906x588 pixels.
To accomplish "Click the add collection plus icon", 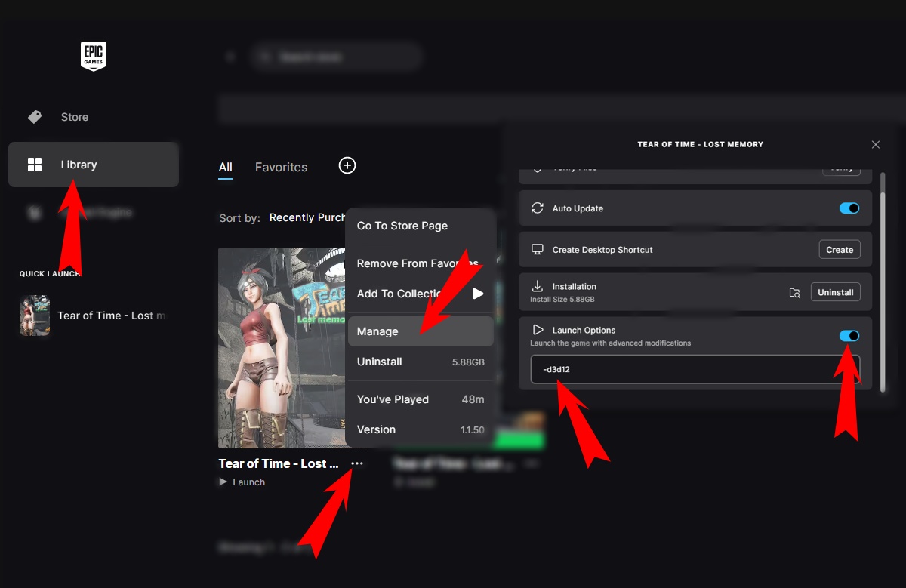I will point(347,166).
